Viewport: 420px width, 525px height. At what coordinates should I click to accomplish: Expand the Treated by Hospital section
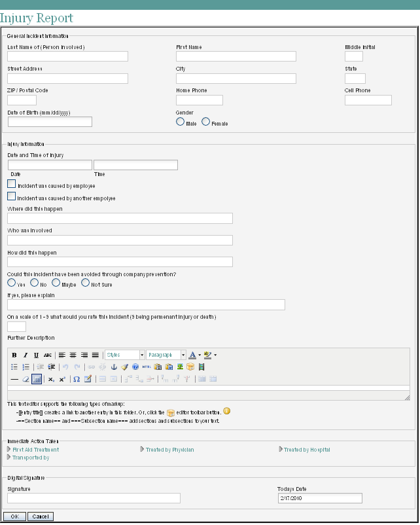[306, 450]
